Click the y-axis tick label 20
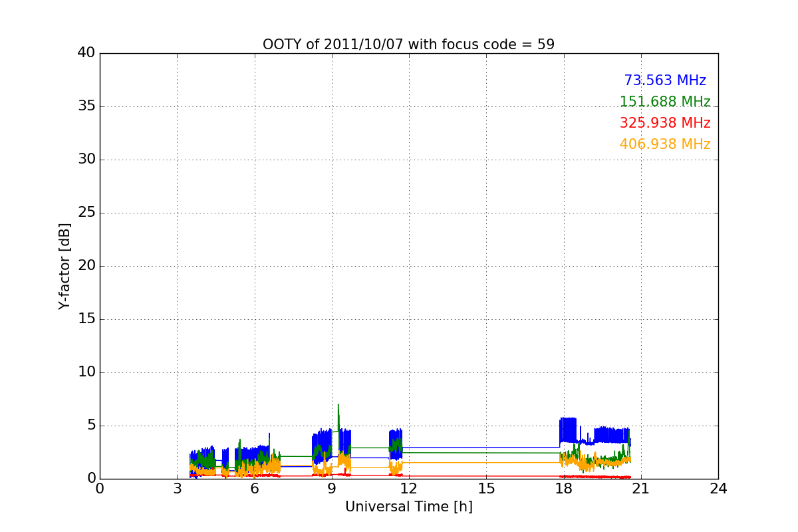Image resolution: width=798 pixels, height=532 pixels. tap(86, 266)
